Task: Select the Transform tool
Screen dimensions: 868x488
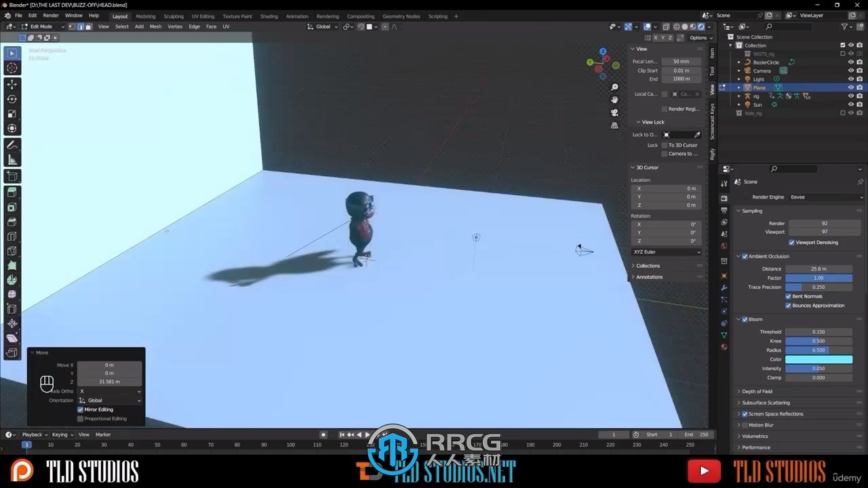Action: 12,129
